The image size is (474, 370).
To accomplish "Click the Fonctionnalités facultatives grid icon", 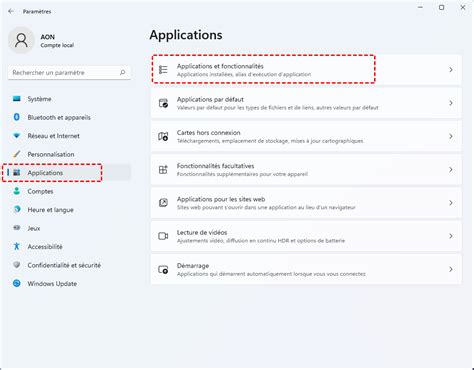I will coord(163,169).
